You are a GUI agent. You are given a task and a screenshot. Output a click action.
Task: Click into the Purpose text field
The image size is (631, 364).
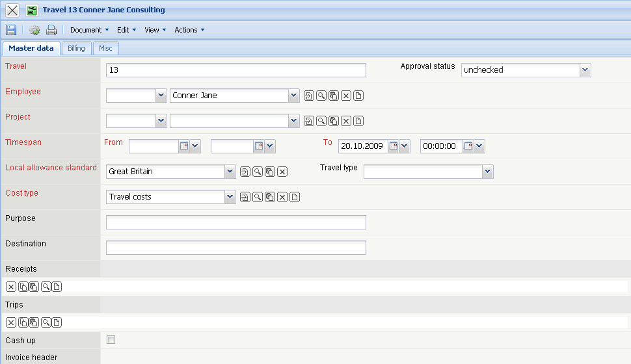point(235,222)
